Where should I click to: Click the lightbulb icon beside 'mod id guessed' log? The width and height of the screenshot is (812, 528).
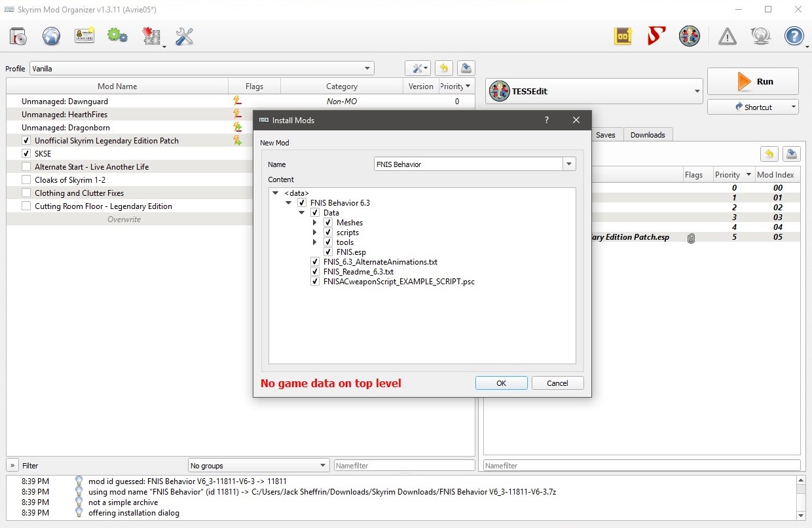(79, 481)
